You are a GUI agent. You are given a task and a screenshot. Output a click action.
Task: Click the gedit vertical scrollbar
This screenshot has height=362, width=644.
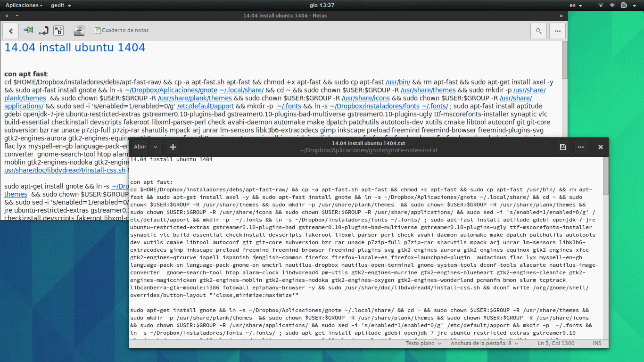(x=606, y=175)
